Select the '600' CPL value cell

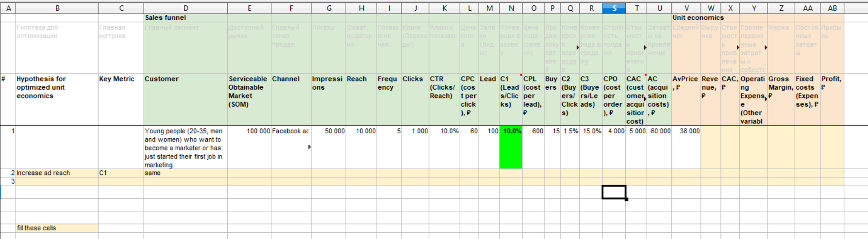(533, 147)
